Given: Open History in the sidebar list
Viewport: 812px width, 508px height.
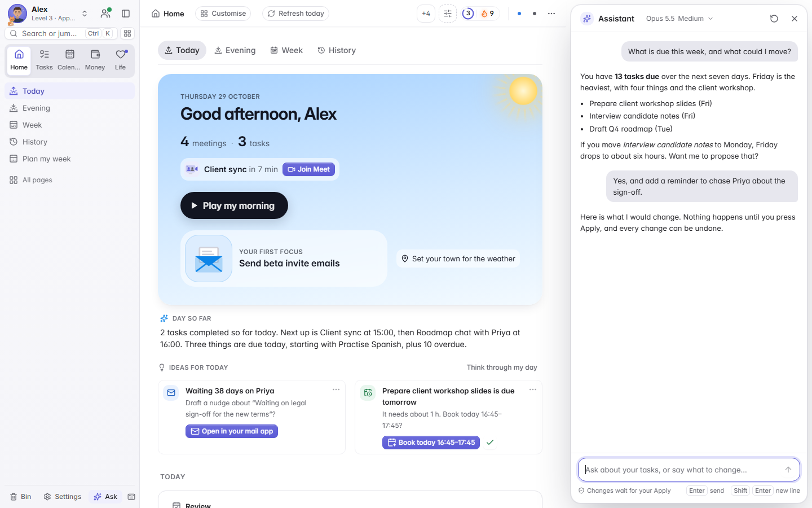Looking at the screenshot, I should (70, 142).
